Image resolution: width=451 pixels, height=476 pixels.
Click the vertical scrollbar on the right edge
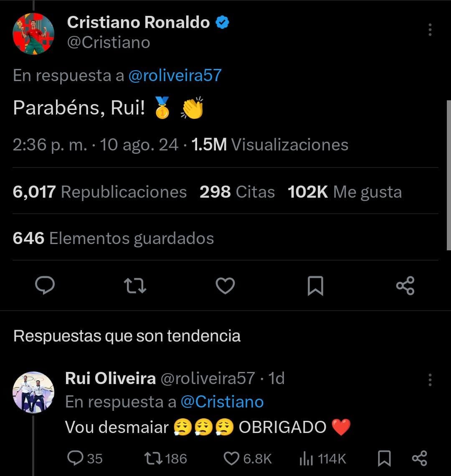click(448, 176)
